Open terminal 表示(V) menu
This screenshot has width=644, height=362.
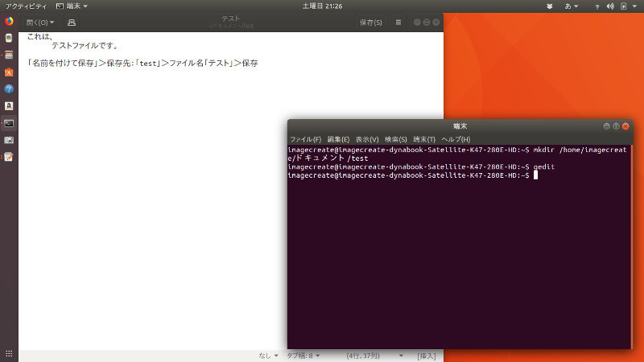point(367,139)
